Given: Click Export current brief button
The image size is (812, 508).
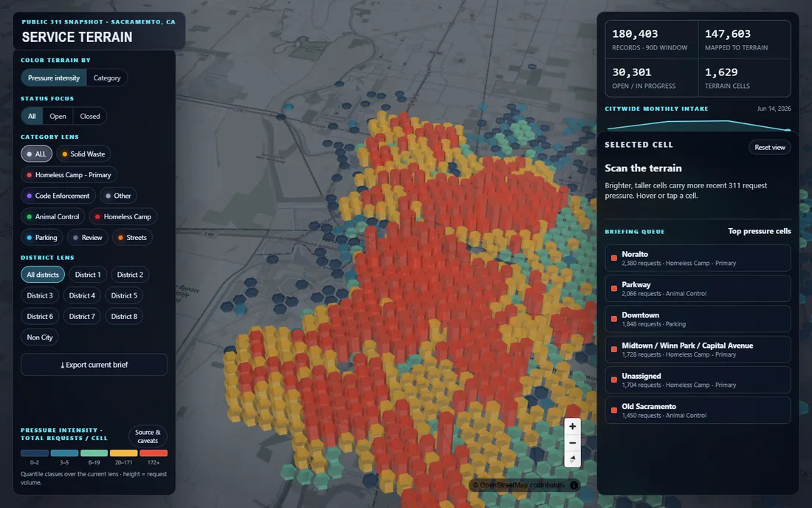Looking at the screenshot, I should pos(94,365).
